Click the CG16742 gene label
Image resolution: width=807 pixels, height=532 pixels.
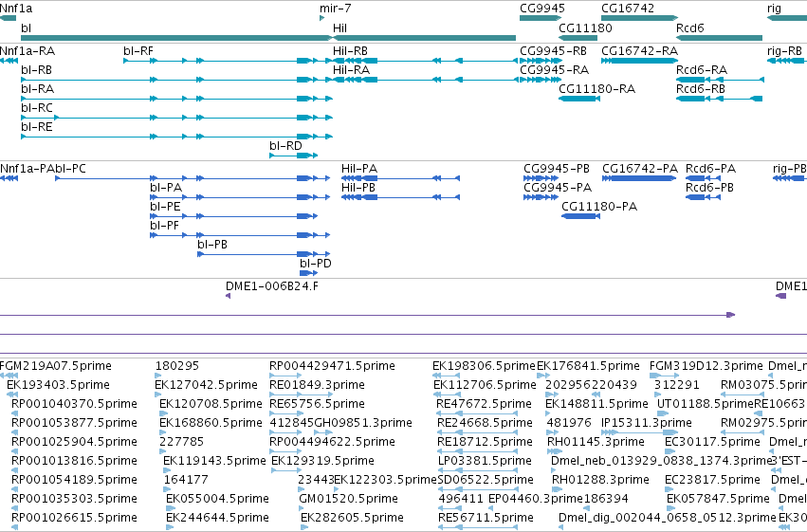pos(628,9)
